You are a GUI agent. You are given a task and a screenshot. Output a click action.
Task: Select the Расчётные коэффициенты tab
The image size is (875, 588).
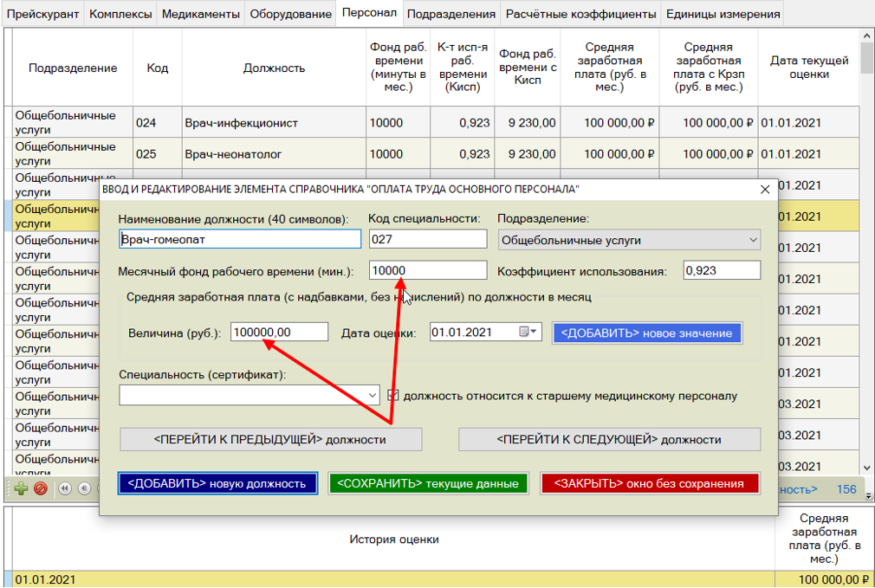580,14
